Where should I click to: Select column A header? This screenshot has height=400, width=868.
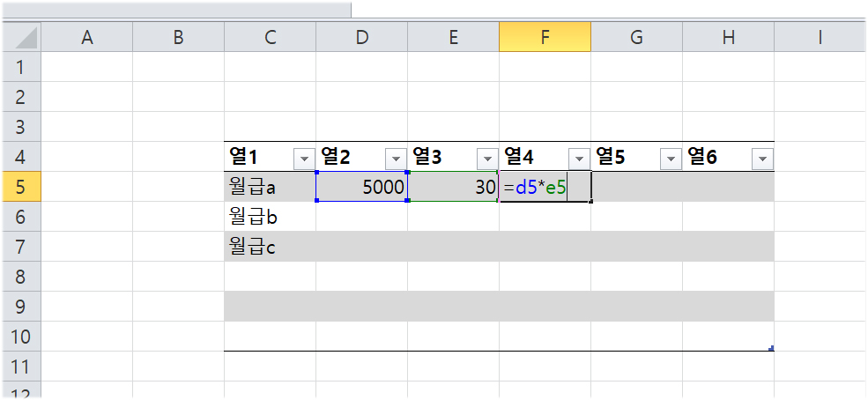click(87, 37)
